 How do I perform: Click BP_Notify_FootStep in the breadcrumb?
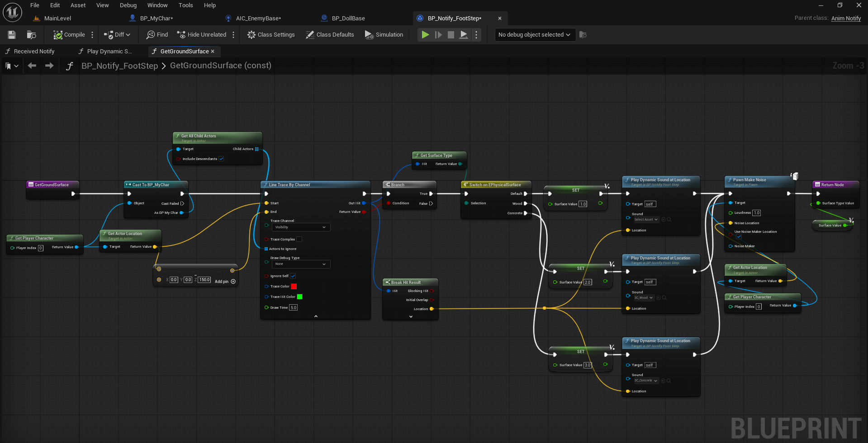click(x=119, y=66)
